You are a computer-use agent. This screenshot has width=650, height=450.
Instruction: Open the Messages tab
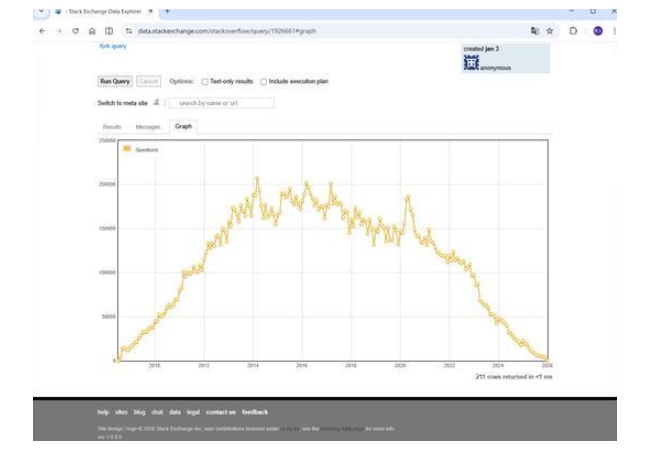click(x=148, y=126)
